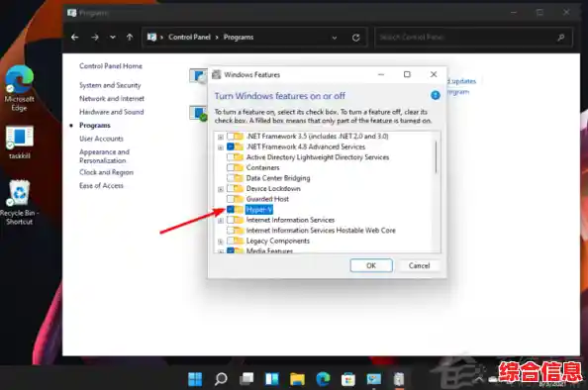588x390 pixels.
Task: Open Clock and Region category
Action: coord(106,172)
